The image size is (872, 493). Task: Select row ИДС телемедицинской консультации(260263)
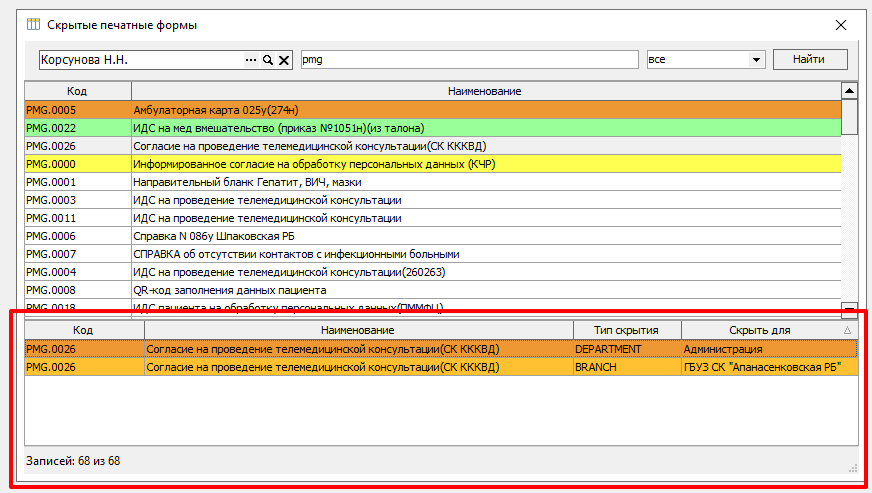[x=433, y=272]
